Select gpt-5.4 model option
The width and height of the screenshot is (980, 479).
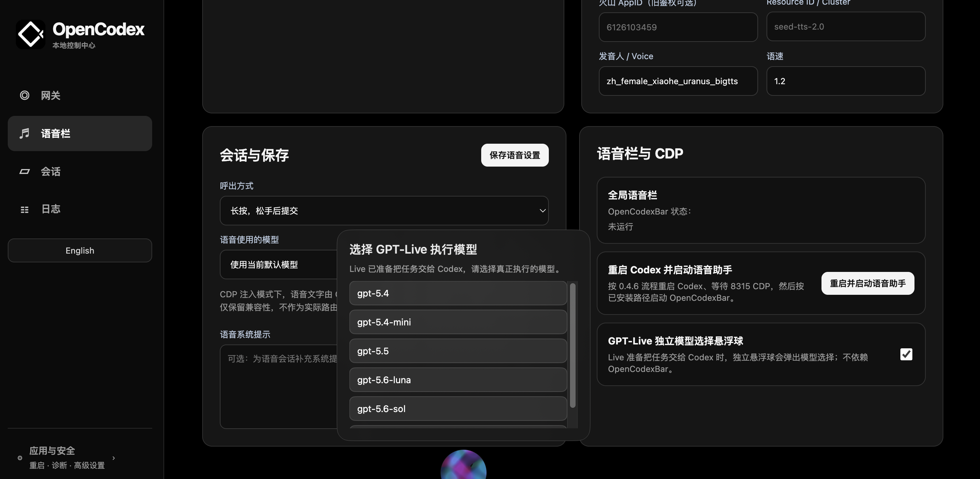tap(458, 293)
